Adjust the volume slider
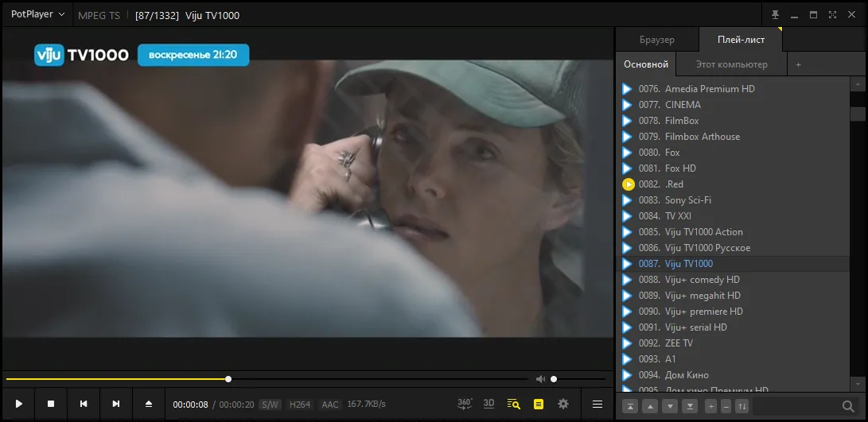868x422 pixels. click(x=578, y=379)
